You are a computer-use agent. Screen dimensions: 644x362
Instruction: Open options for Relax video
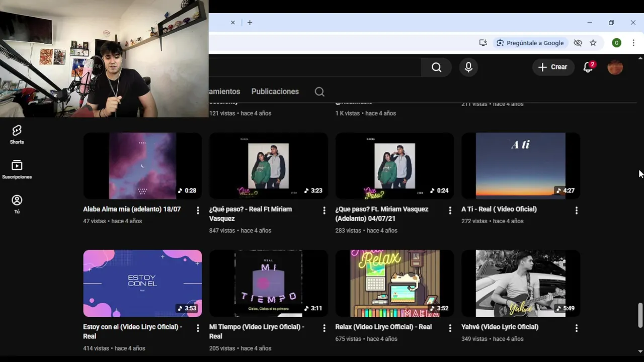point(450,328)
